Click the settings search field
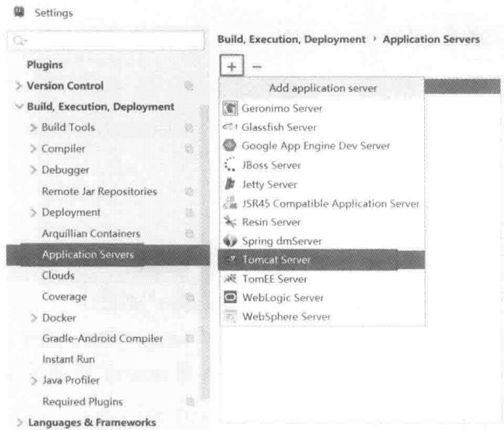 (106, 41)
